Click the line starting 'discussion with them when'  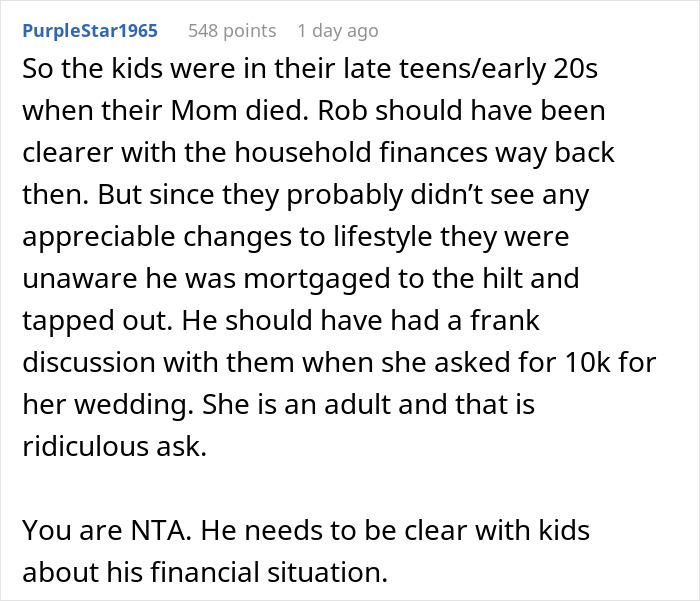(339, 362)
